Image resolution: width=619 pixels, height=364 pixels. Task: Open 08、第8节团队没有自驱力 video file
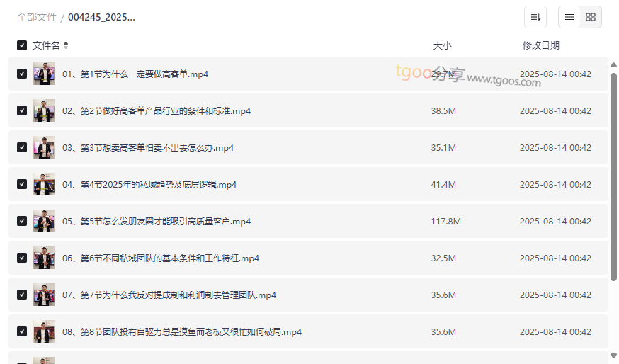point(182,331)
